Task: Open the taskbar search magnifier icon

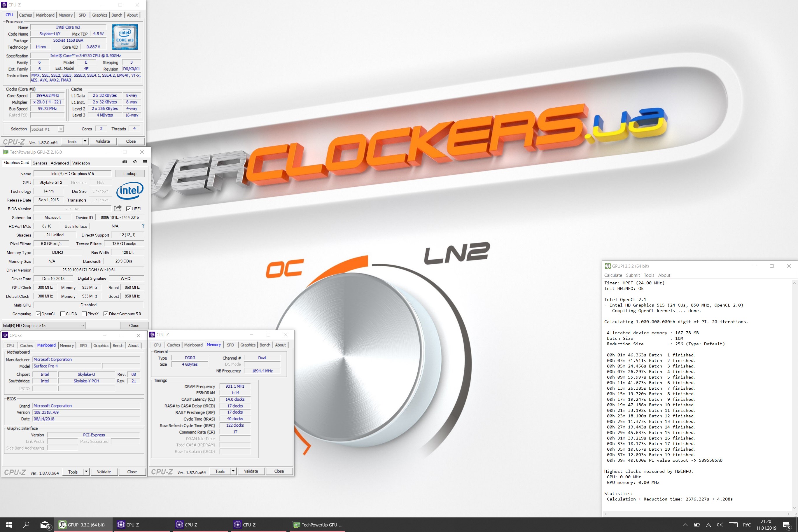Action: click(27, 524)
